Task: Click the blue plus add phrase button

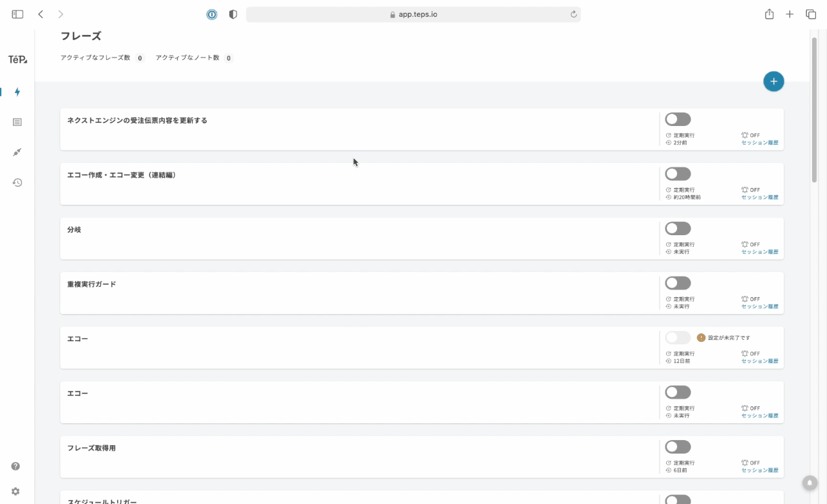Action: tap(773, 81)
